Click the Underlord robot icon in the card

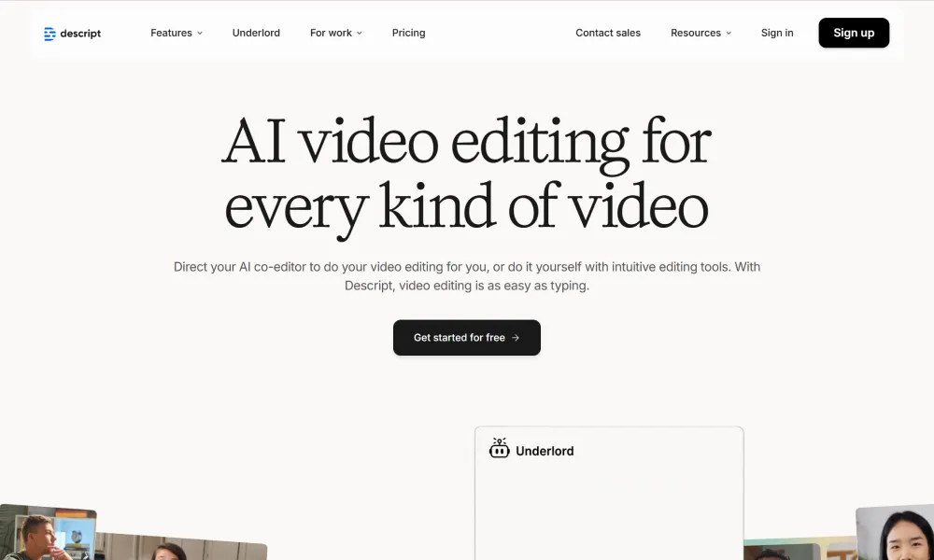499,449
